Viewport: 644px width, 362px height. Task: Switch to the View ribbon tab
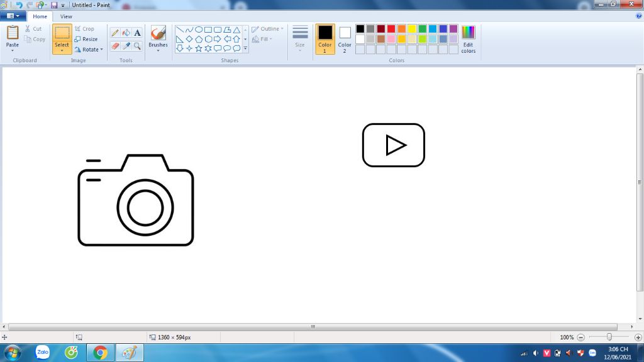[x=66, y=16]
